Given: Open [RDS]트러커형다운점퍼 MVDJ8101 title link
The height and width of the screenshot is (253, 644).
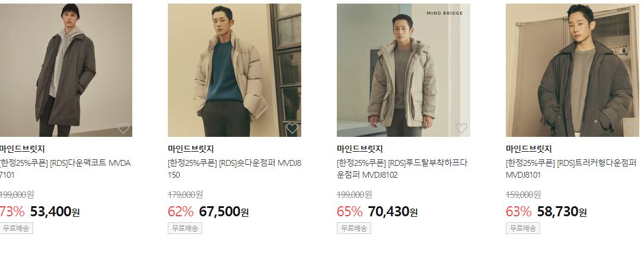Looking at the screenshot, I should tap(571, 169).
